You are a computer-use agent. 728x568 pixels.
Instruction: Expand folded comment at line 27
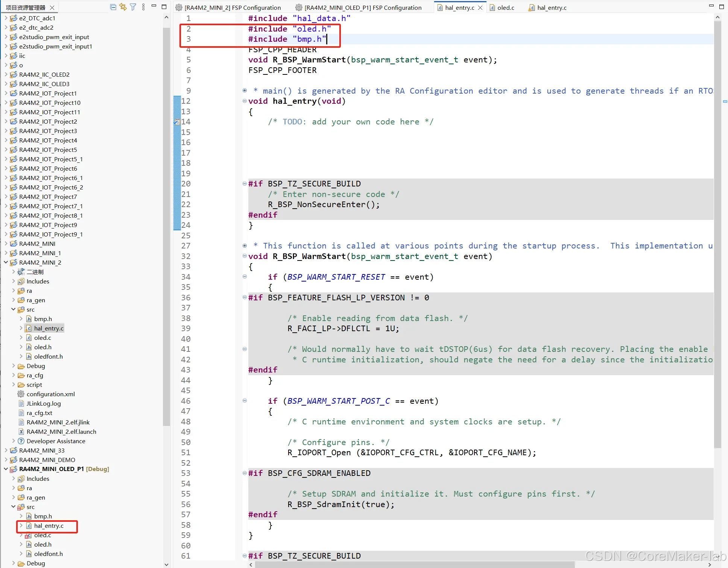[245, 245]
